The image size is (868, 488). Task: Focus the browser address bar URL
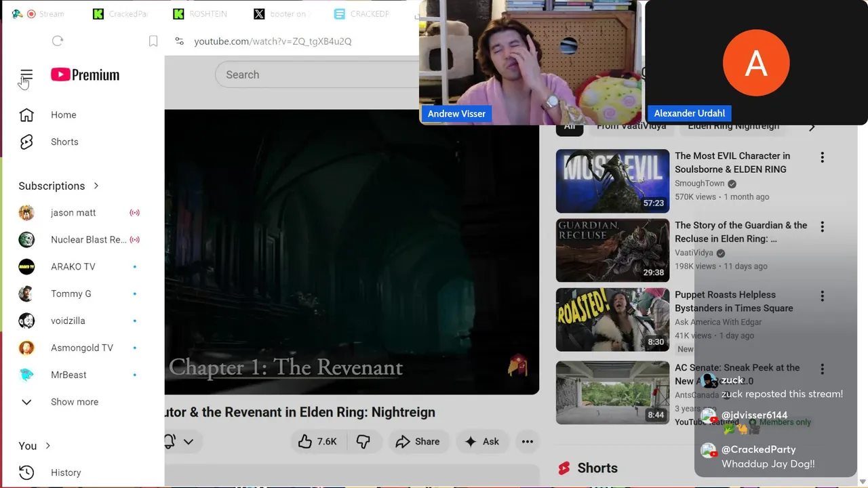(x=273, y=41)
